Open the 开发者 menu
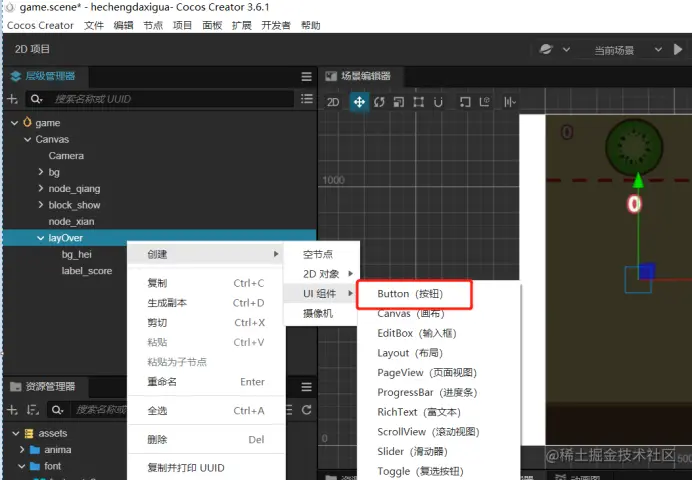The image size is (692, 480). pyautogui.click(x=276, y=26)
